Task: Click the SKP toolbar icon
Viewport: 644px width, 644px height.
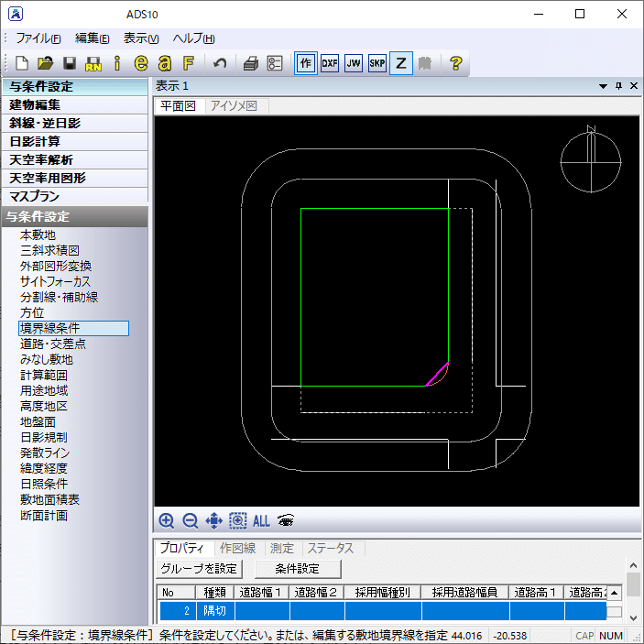Action: 377,63
